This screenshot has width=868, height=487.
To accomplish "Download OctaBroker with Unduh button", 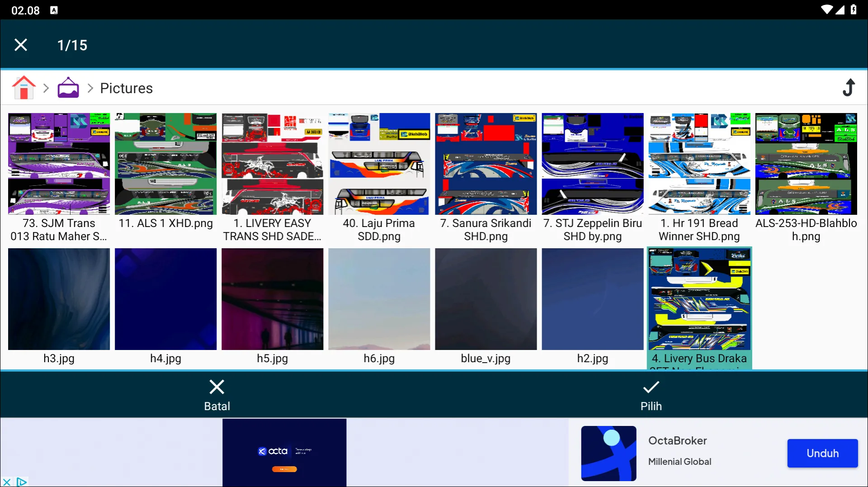I will [822, 453].
